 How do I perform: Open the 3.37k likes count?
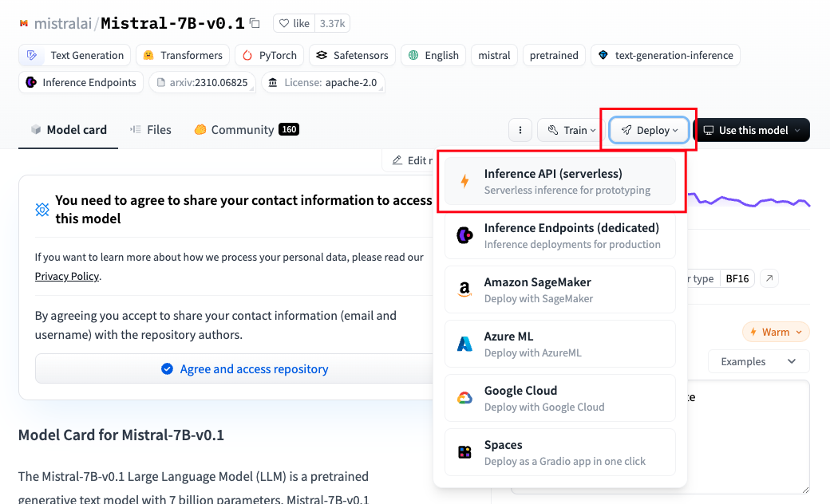[333, 23]
